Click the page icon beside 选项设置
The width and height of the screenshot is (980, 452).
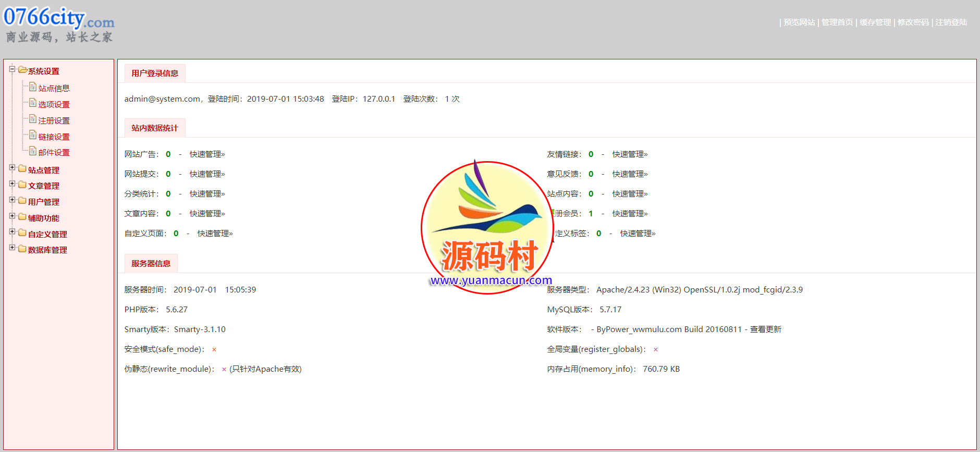coord(32,103)
